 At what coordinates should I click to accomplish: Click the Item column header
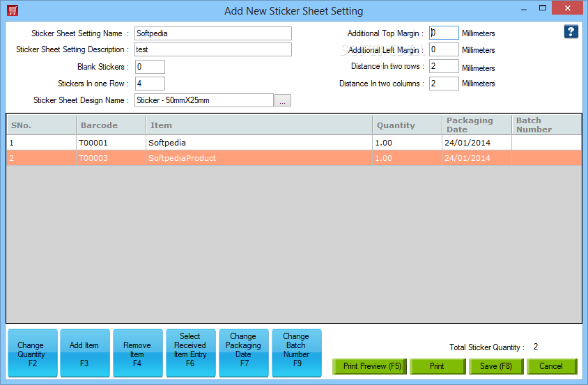(259, 125)
